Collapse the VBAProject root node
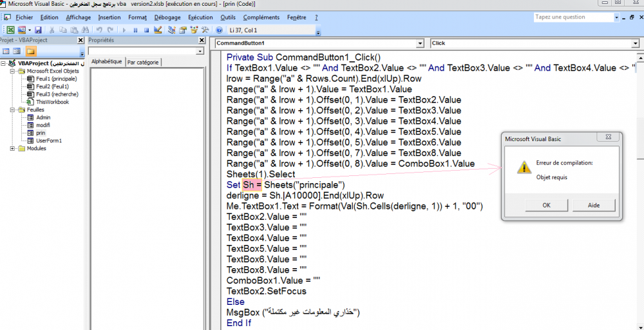This screenshot has width=644, height=330. pyautogui.click(x=3, y=64)
